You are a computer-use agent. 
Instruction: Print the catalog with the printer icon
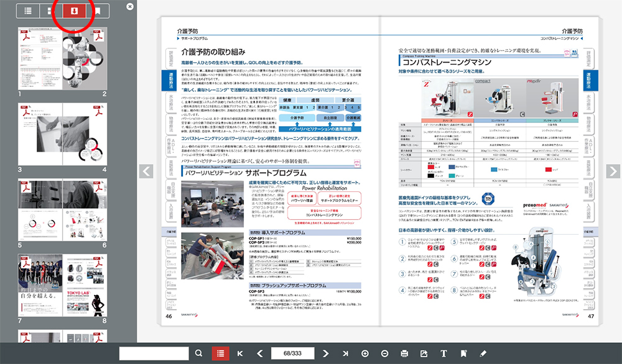click(x=404, y=353)
